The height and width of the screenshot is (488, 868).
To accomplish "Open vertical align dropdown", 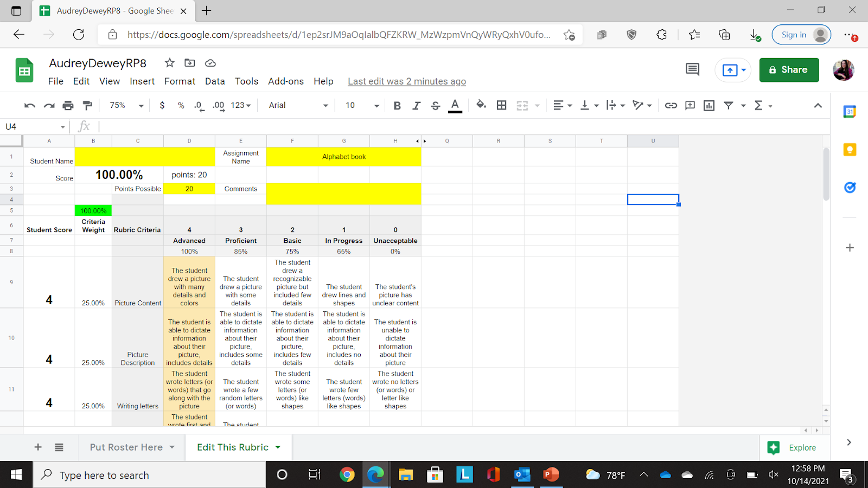I will (589, 105).
